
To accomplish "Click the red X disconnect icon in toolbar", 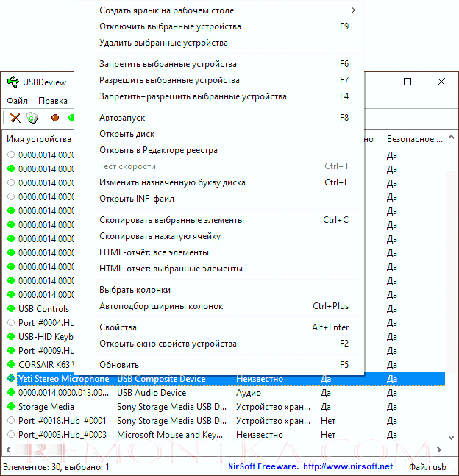I will [15, 118].
